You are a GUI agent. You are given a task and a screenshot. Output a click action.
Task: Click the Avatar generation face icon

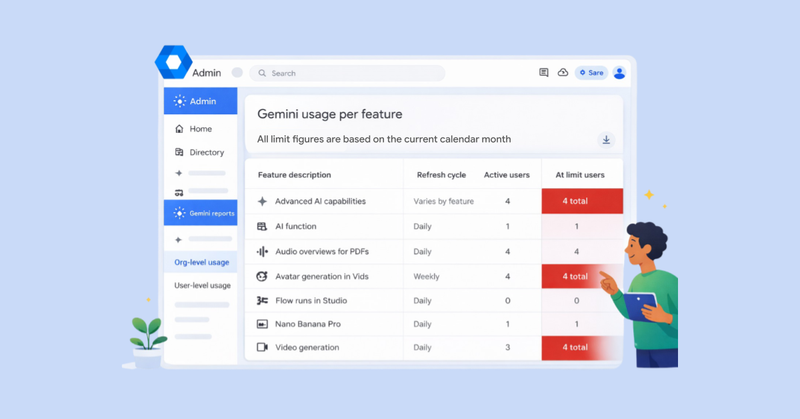coord(262,276)
